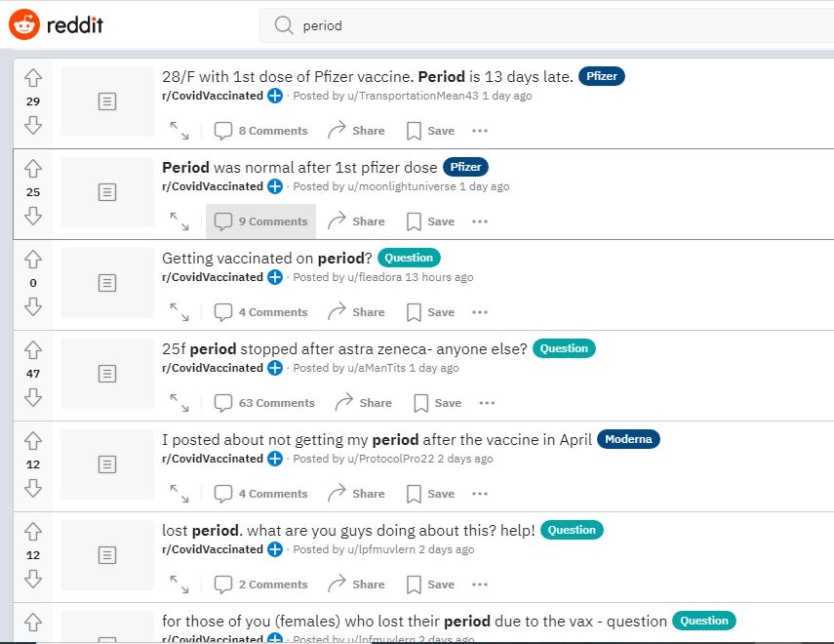Open 9 Comments on 'Period was normal' post
This screenshot has width=834, height=644.
260,221
